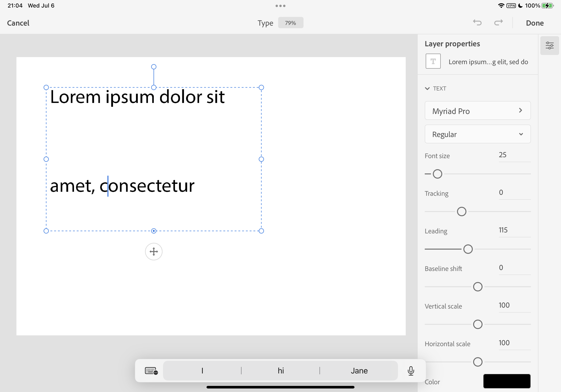The width and height of the screenshot is (561, 392).
Task: Open the black Color swatch
Action: [x=507, y=381]
